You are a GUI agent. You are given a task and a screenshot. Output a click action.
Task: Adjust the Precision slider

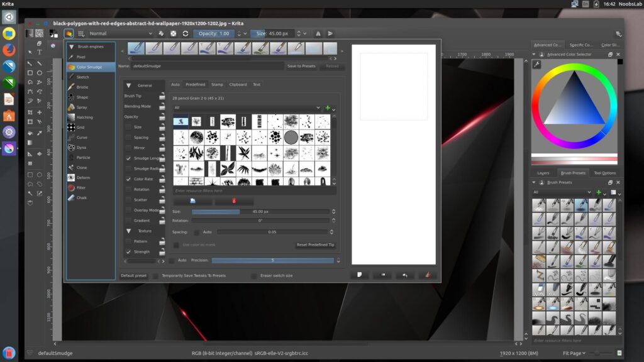272,260
